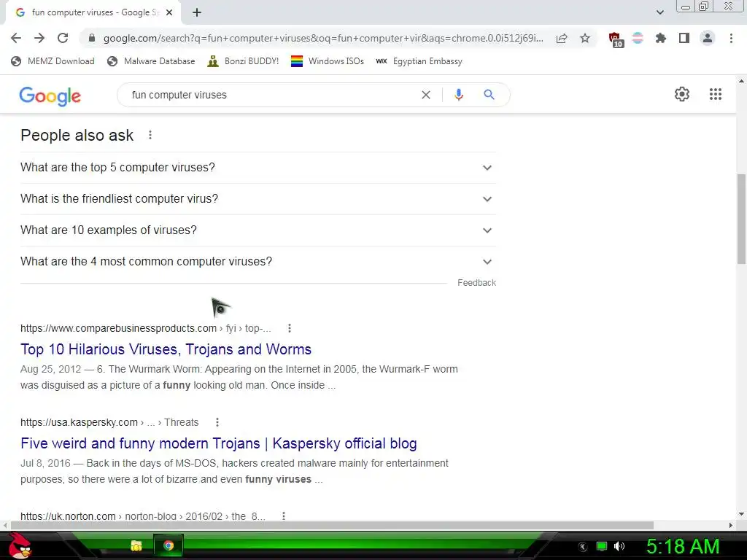Open the Google apps grid
Viewport: 747px width, 560px height.
tap(715, 94)
